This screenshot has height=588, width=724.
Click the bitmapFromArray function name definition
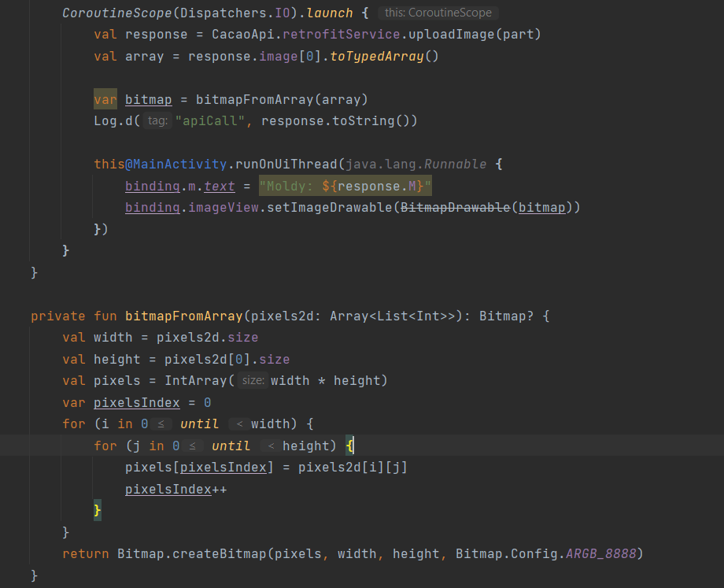(184, 315)
